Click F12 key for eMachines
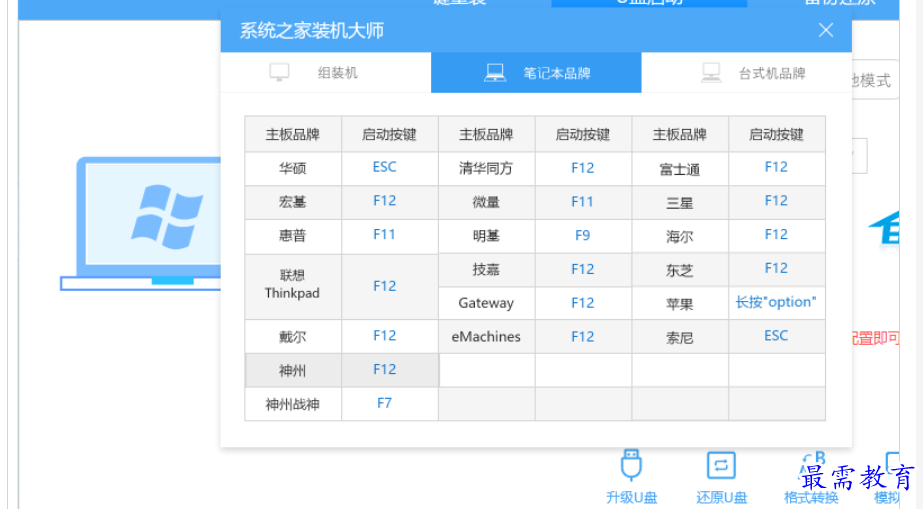 click(582, 337)
